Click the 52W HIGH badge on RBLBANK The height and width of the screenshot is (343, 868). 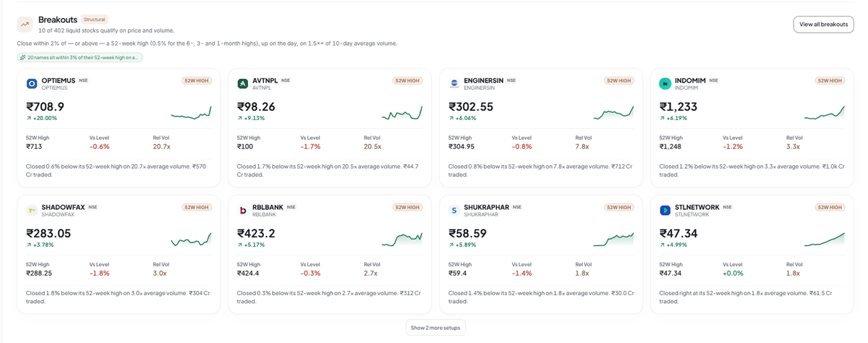408,207
